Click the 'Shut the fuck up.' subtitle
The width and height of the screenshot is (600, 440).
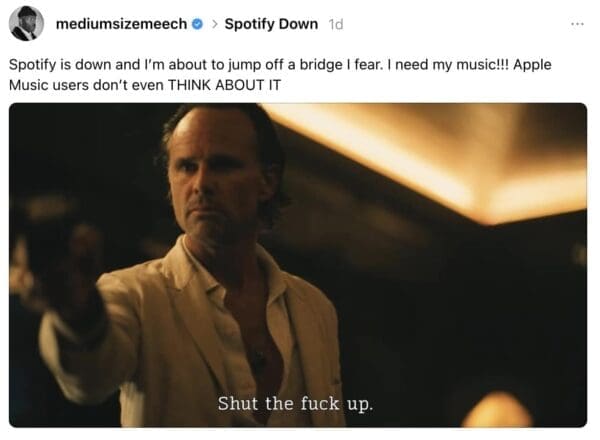pos(295,404)
